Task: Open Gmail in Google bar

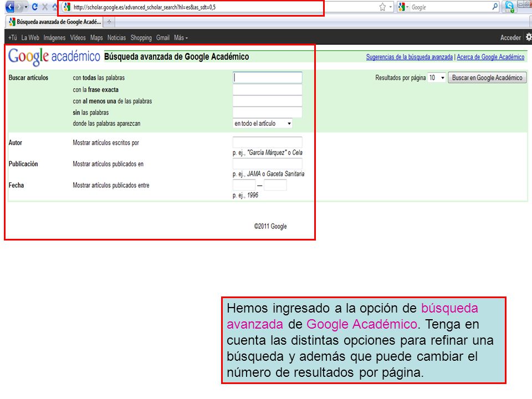Action: pyautogui.click(x=163, y=38)
